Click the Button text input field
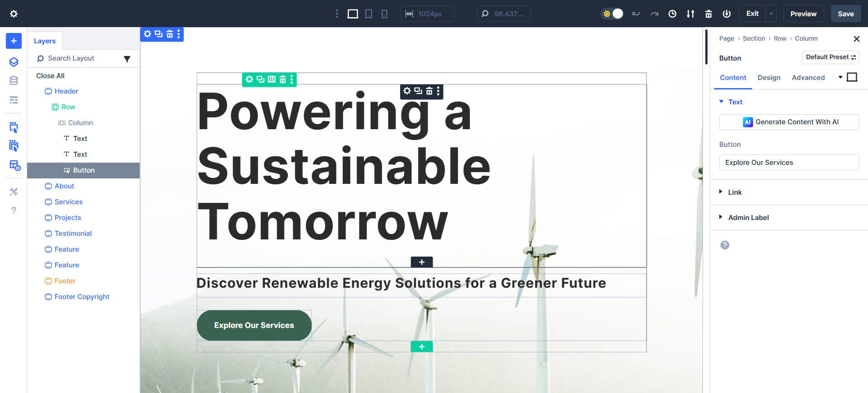The image size is (868, 393). (x=789, y=163)
